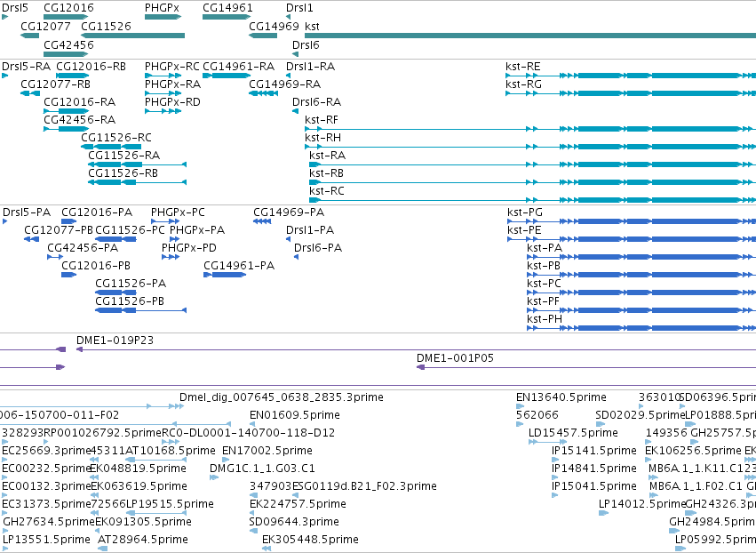This screenshot has width=756, height=553.
Task: Click the CG42456-RA transcript label
Action: click(x=80, y=120)
